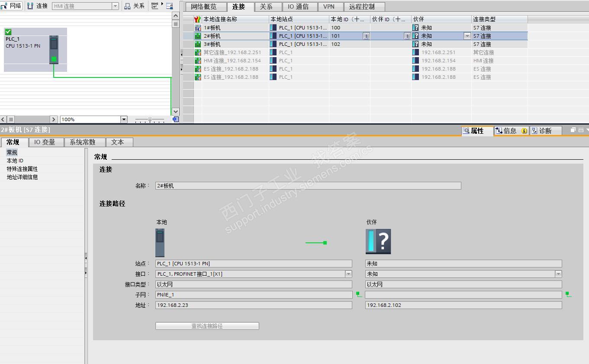
Task: Click the connection icon for 1#板机 row
Action: [198, 28]
